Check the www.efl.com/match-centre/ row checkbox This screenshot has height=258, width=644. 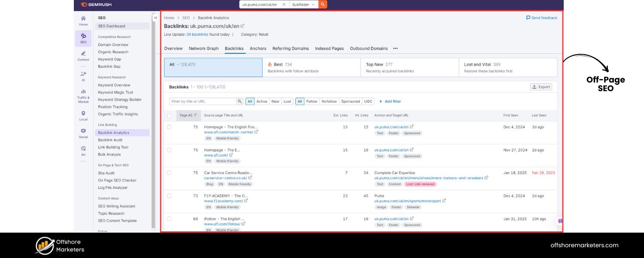(x=169, y=127)
